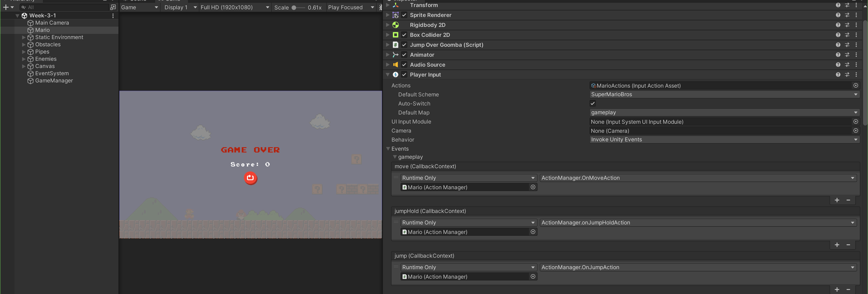Open Sprite Renderer help icon
The height and width of the screenshot is (294, 868).
838,15
